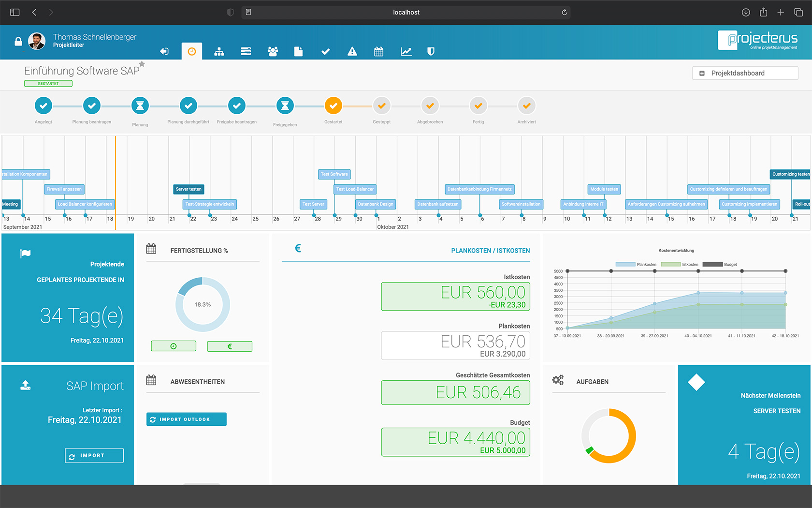Click the green Euro completion button
812x508 pixels.
point(230,346)
